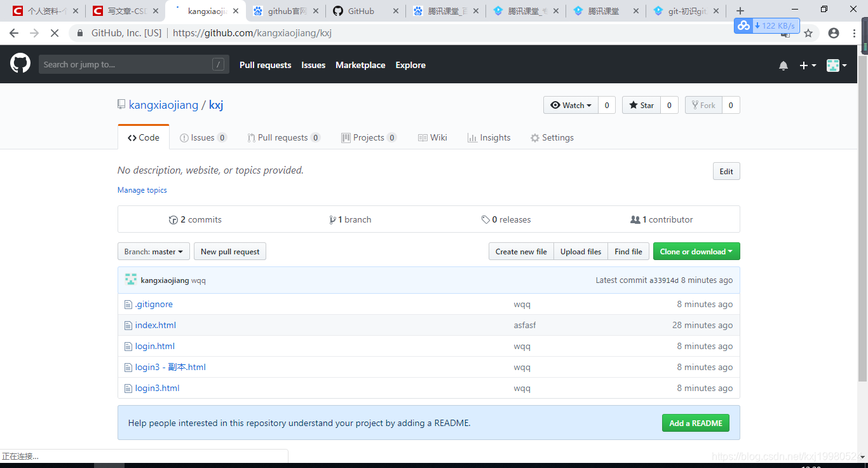Open kxj repository name link
This screenshot has height=468, width=868.
[x=216, y=105]
